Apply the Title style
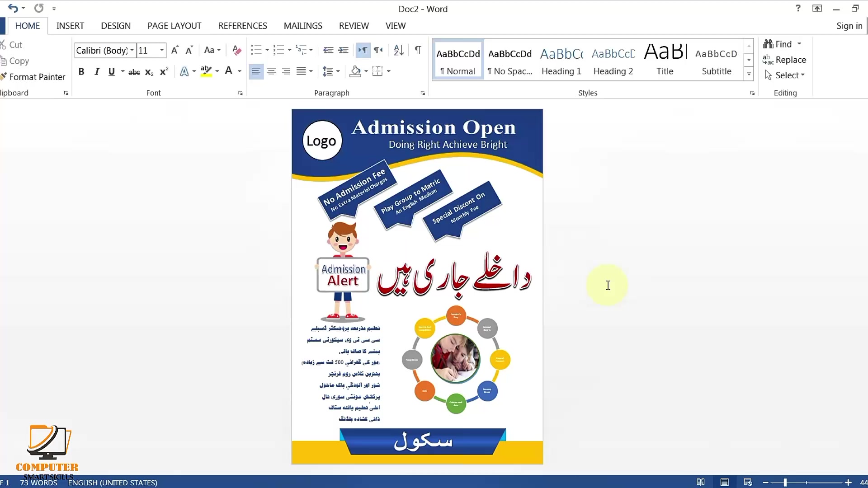 pos(665,60)
